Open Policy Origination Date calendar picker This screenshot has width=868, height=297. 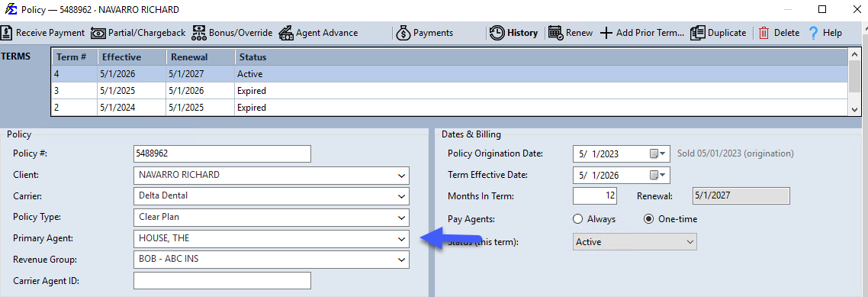click(x=657, y=154)
